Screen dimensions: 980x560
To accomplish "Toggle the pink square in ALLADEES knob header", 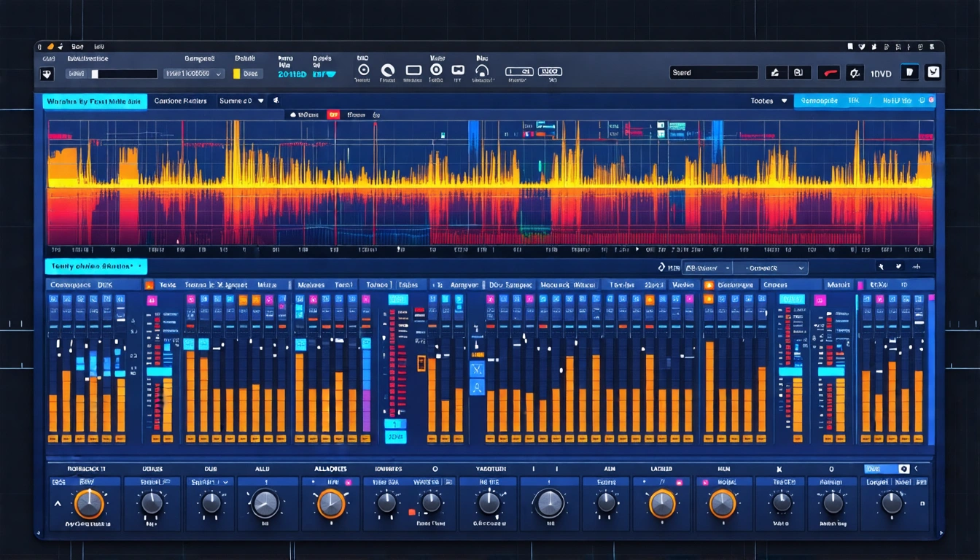I will click(347, 482).
